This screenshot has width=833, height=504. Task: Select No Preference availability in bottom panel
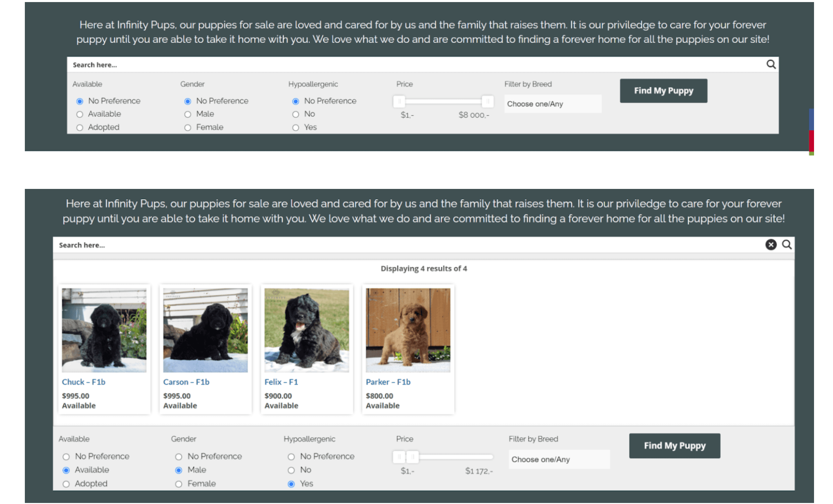(x=66, y=457)
